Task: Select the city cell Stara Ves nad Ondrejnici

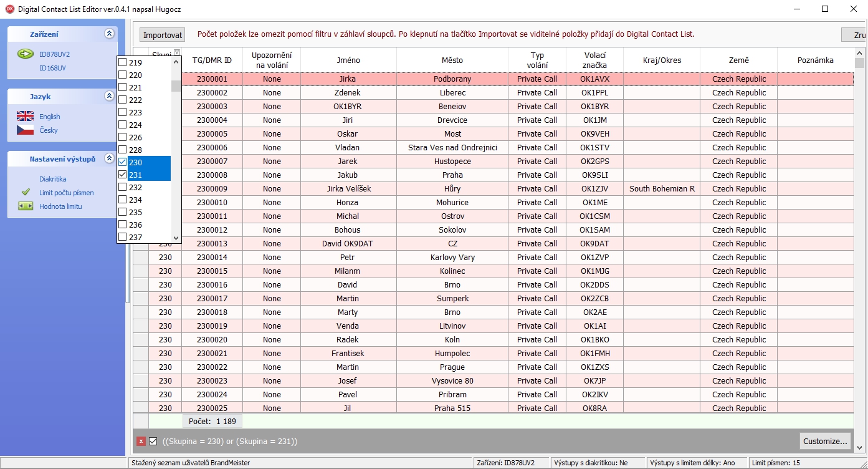Action: click(x=452, y=148)
